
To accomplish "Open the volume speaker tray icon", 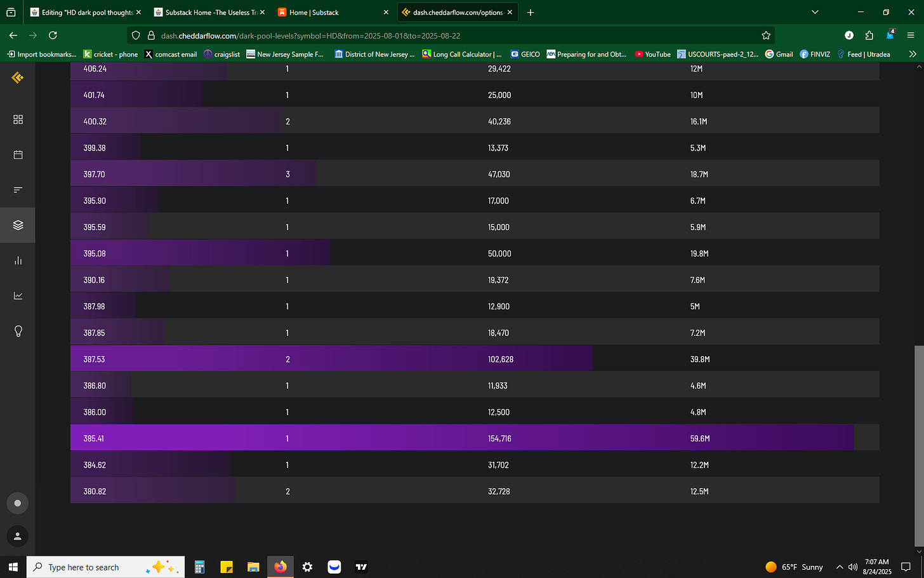I will coord(853,567).
